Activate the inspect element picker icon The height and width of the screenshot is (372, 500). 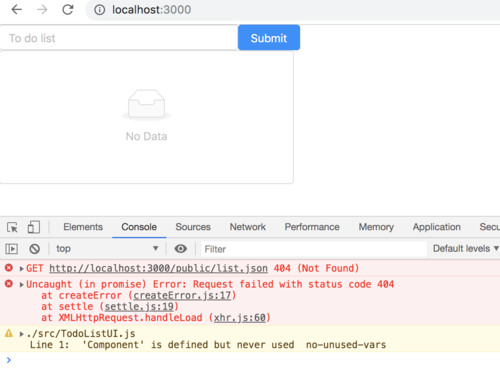(13, 227)
